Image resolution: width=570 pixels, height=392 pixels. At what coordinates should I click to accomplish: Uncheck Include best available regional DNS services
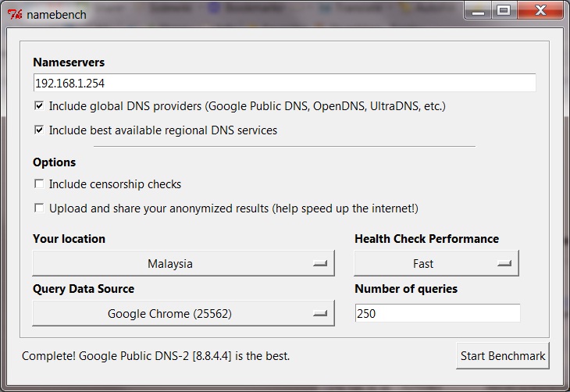point(39,130)
